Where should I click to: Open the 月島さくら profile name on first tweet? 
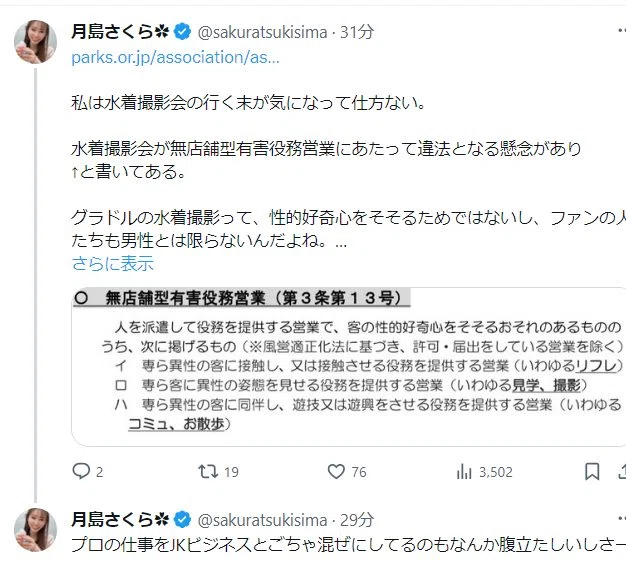coord(120,32)
